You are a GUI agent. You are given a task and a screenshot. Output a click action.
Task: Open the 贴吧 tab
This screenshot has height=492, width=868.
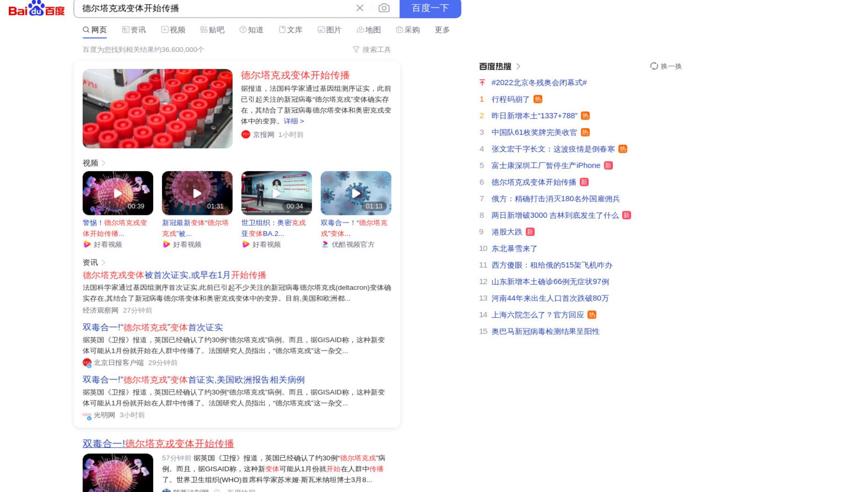pyautogui.click(x=213, y=30)
